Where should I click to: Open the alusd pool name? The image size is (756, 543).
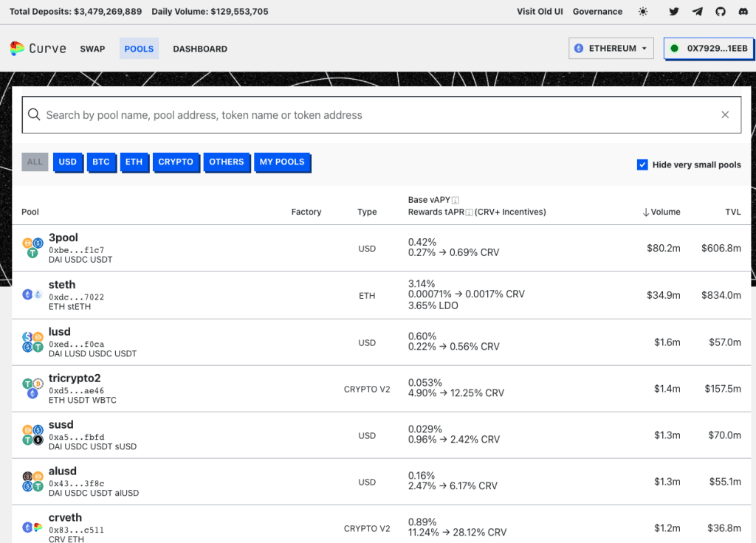coord(62,471)
